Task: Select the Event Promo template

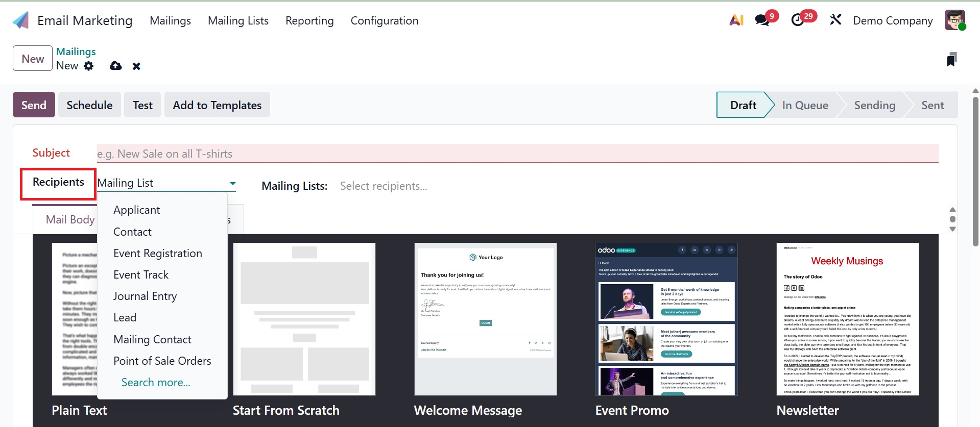Action: (x=667, y=319)
